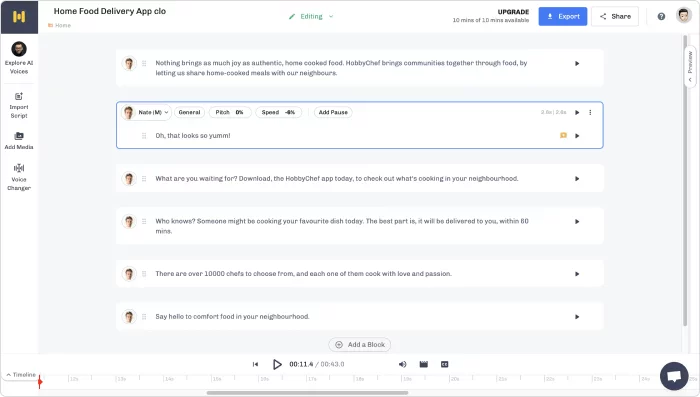Click the Export button
The height and width of the screenshot is (397, 700).
562,17
